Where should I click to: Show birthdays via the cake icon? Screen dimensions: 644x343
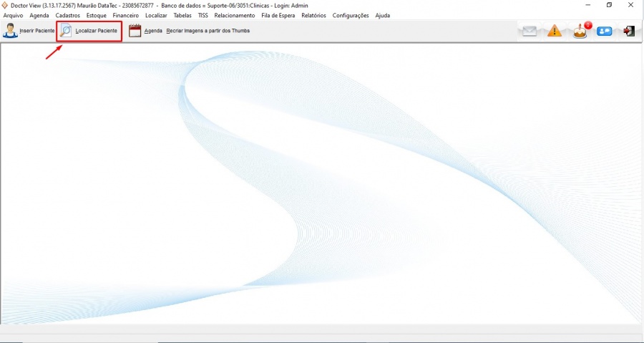point(580,32)
